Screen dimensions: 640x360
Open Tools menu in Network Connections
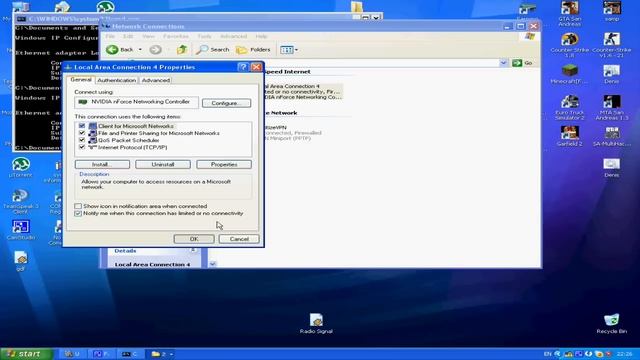coord(204,36)
